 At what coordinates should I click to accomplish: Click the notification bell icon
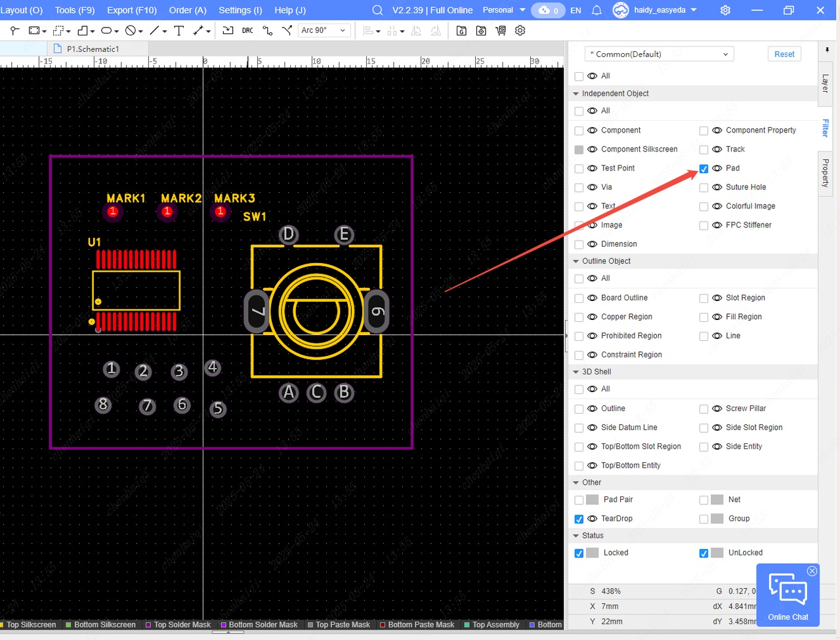click(x=597, y=10)
